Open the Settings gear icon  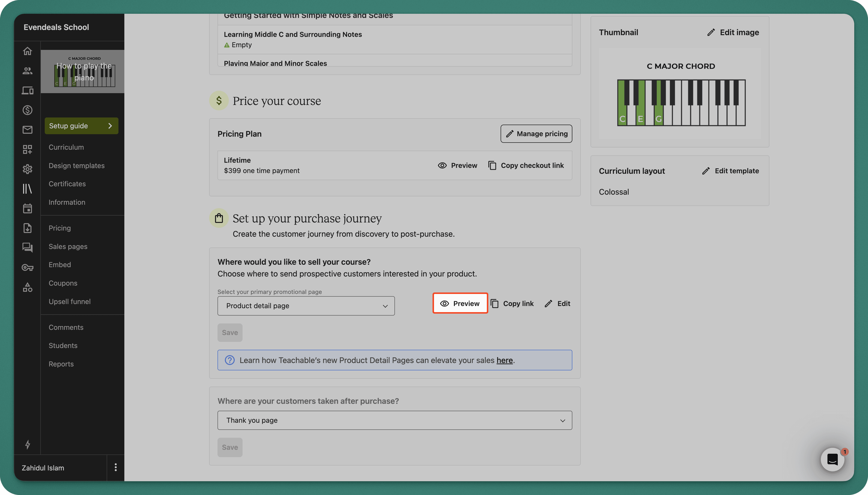click(x=28, y=169)
